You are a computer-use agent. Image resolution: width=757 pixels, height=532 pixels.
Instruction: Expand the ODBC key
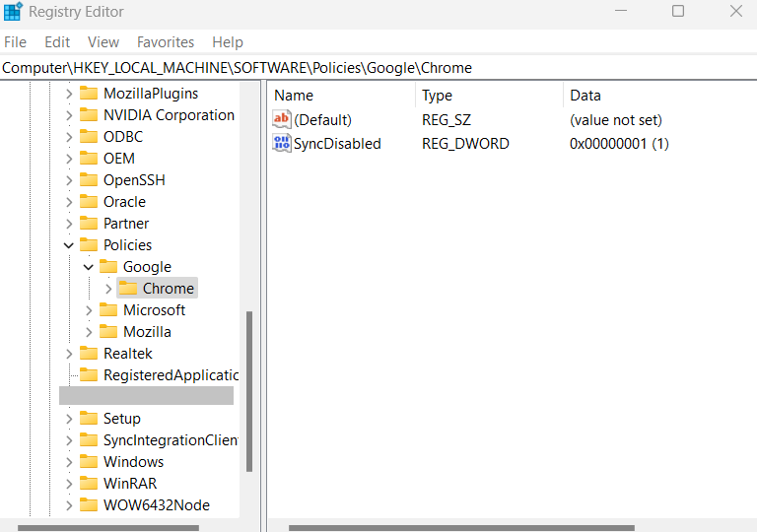[69, 137]
